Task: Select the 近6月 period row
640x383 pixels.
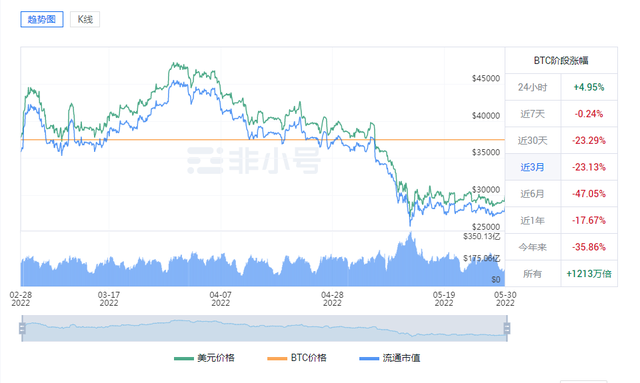Action: click(x=561, y=194)
